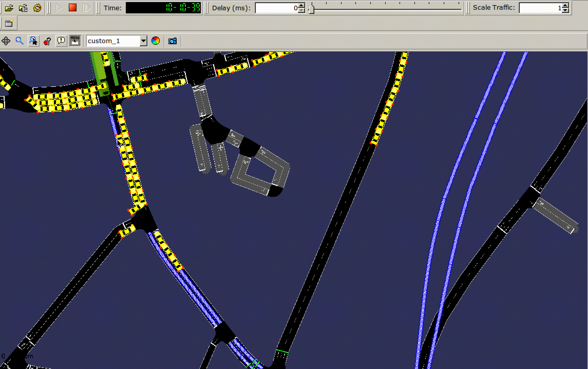This screenshot has width=588, height=369.
Task: Open a simulation configuration file
Action: pyautogui.click(x=10, y=8)
